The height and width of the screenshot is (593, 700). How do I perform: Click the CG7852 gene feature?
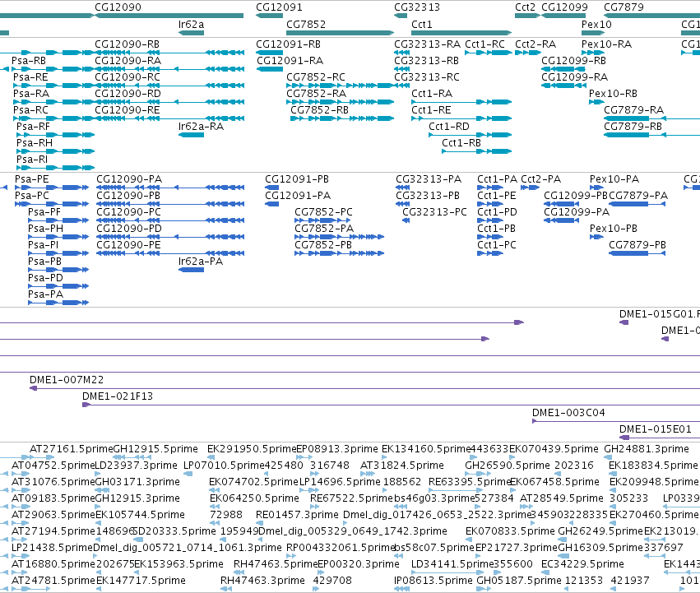[x=341, y=33]
